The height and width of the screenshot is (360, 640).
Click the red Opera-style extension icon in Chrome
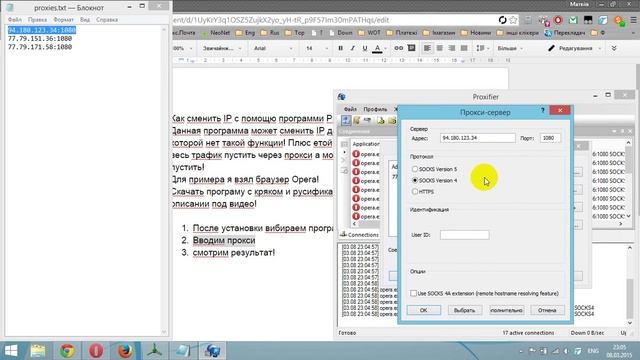point(558,20)
